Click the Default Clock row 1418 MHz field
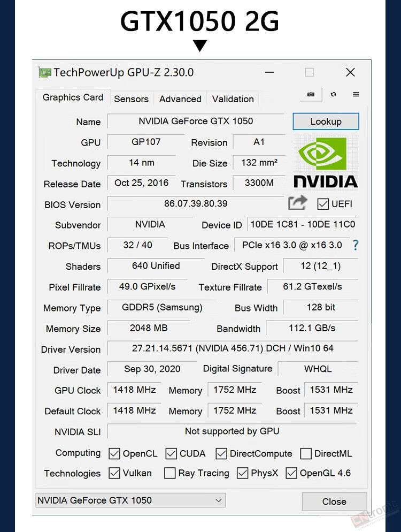 [x=135, y=410]
